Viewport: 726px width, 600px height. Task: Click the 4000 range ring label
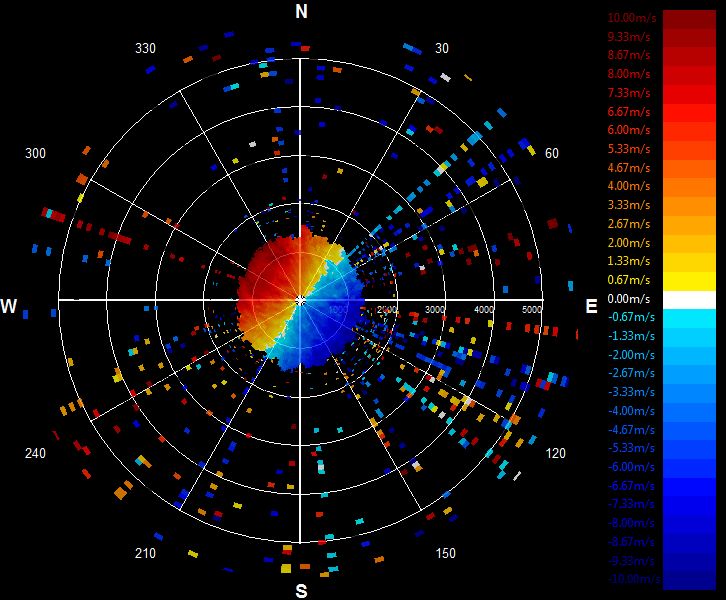click(x=483, y=310)
